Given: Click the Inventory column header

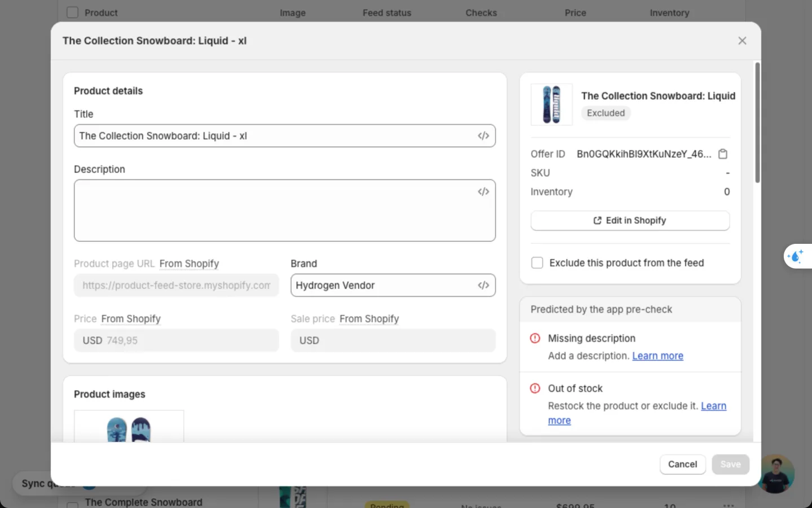Looking at the screenshot, I should [669, 12].
